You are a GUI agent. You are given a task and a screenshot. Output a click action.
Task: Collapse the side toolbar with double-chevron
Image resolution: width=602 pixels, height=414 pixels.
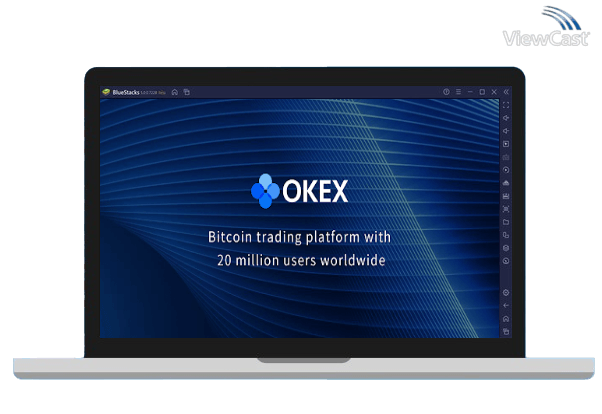click(x=506, y=92)
